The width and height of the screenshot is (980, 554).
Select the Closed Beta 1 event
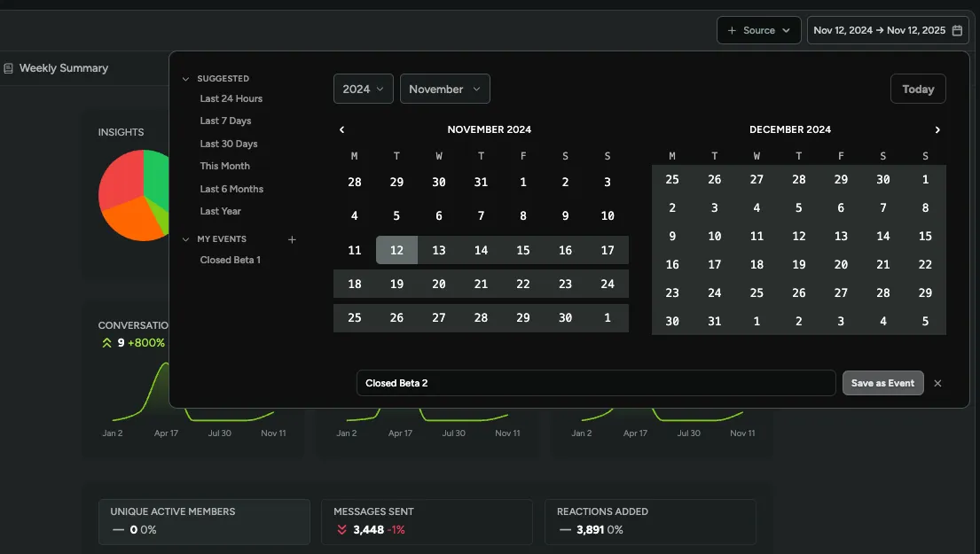pos(231,260)
